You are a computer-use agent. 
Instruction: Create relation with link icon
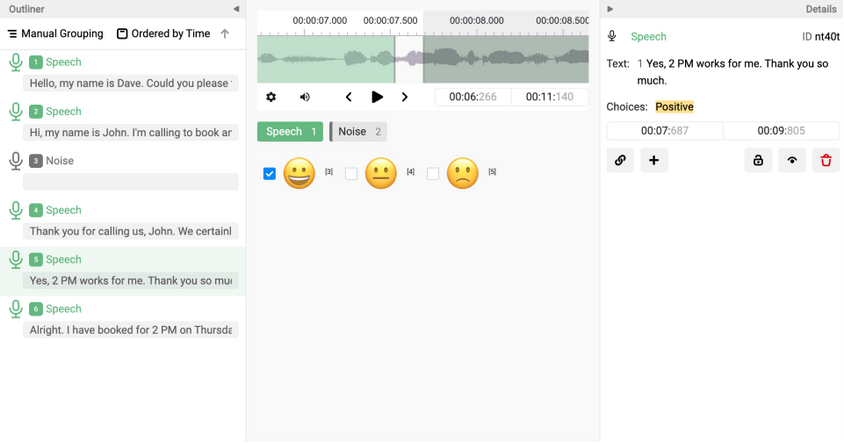620,160
